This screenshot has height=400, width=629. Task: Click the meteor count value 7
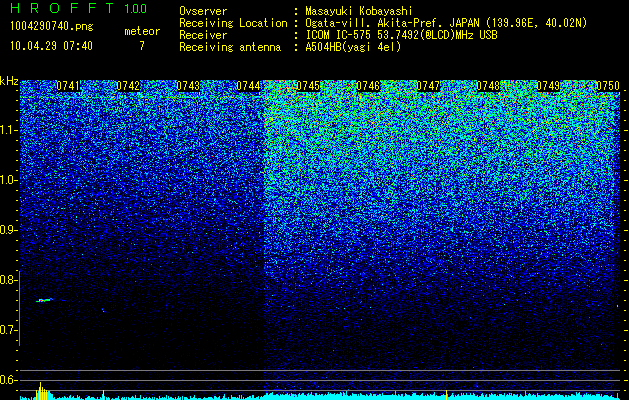[x=142, y=46]
